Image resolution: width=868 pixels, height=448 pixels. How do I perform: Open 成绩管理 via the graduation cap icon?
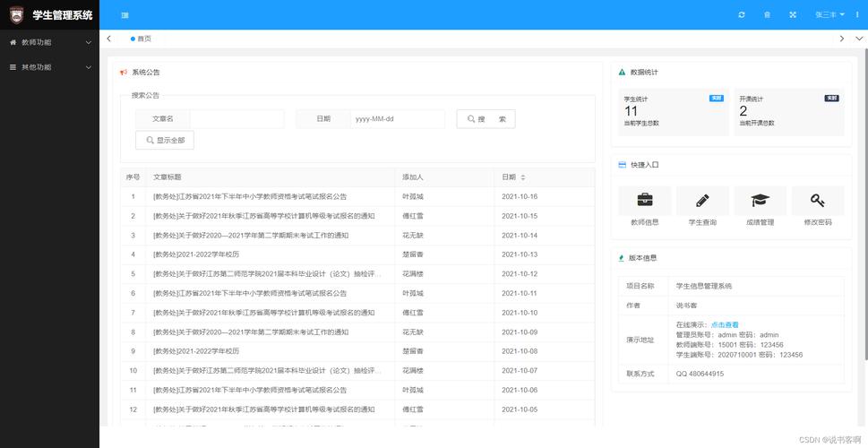(x=760, y=200)
